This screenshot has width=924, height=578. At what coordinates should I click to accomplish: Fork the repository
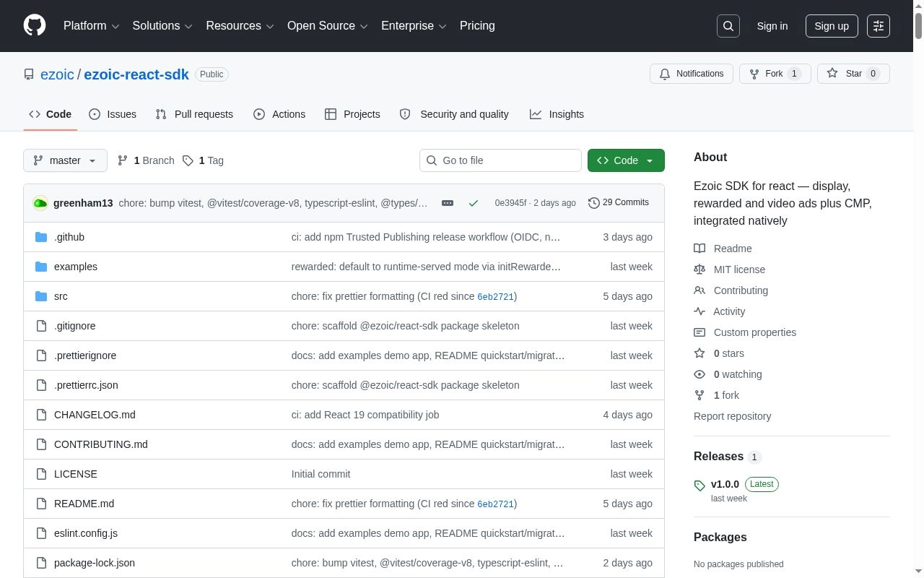pos(775,74)
